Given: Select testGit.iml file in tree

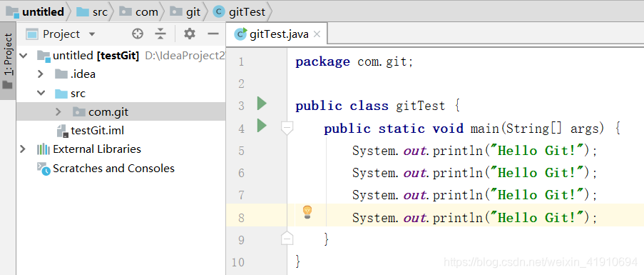Looking at the screenshot, I should pos(91,131).
